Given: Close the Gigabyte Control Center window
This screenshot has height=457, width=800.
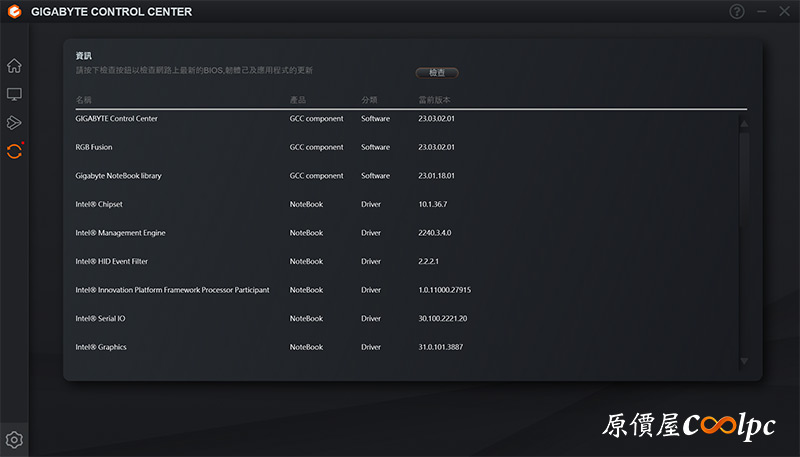Looking at the screenshot, I should 785,11.
